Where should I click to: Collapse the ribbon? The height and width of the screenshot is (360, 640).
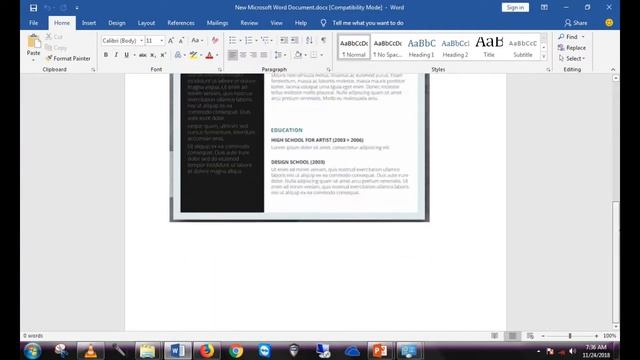tap(613, 70)
